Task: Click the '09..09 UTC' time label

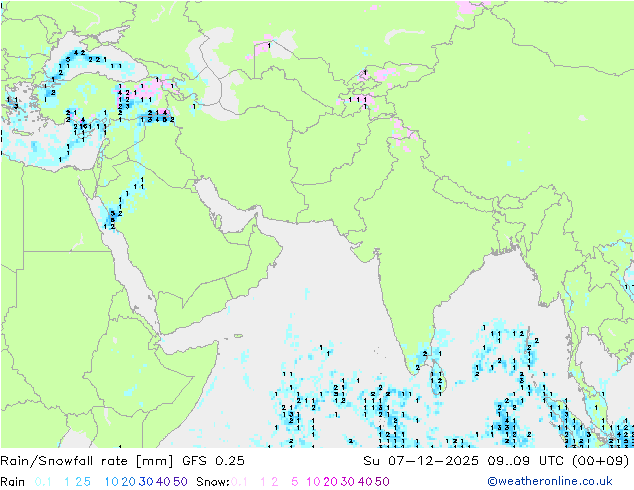Action: click(525, 461)
